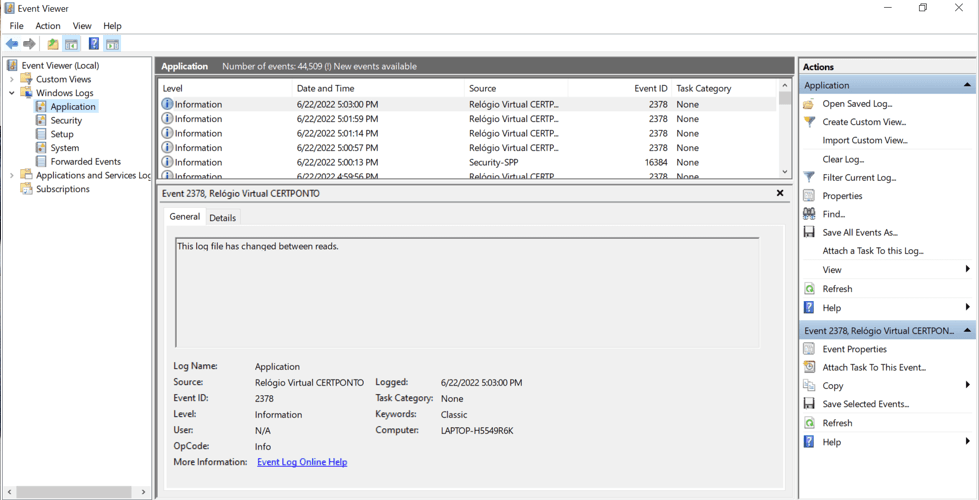This screenshot has height=500, width=979.
Task: Expand Applications and Services Logs node
Action: click(x=12, y=175)
